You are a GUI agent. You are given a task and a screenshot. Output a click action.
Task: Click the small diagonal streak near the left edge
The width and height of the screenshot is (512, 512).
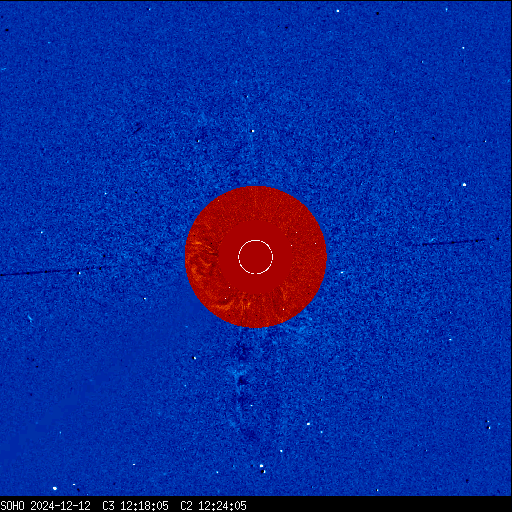click(x=30, y=318)
